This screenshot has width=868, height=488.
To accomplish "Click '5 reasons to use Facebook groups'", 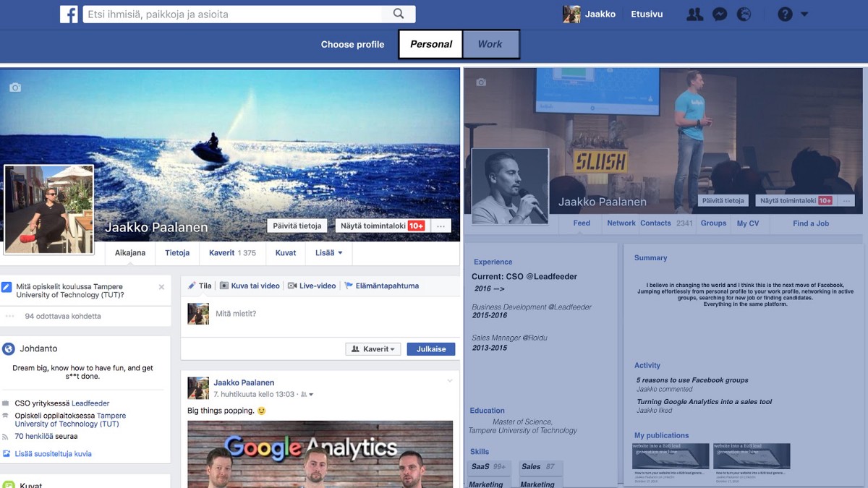I will (x=692, y=380).
